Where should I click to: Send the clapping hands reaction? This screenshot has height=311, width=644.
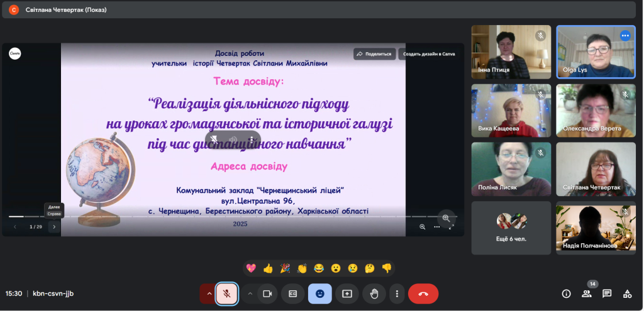(x=303, y=268)
